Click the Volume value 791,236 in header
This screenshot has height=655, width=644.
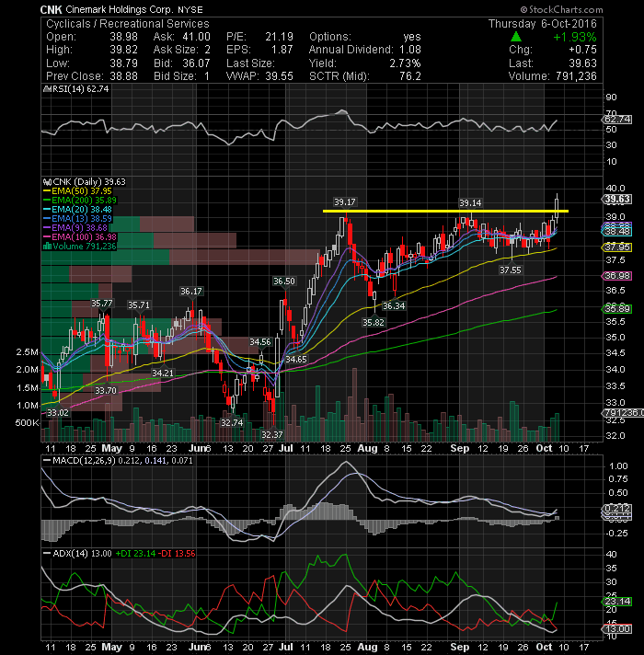[x=576, y=76]
